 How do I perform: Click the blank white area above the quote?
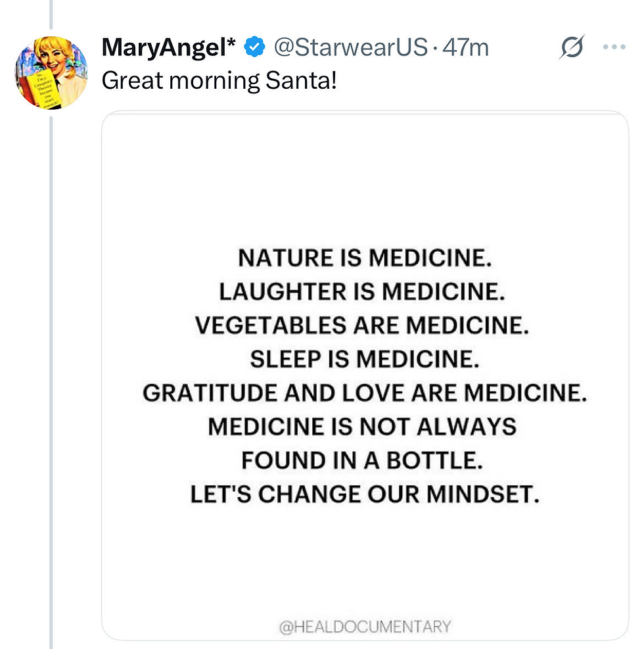[x=365, y=178]
